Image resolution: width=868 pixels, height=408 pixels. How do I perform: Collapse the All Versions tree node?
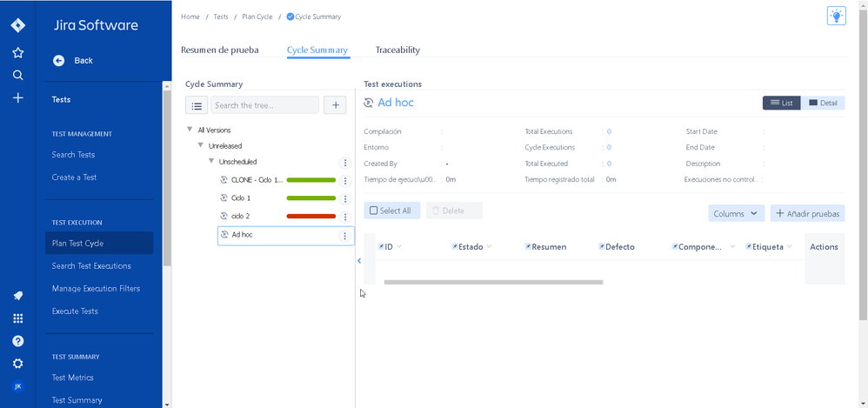(190, 129)
